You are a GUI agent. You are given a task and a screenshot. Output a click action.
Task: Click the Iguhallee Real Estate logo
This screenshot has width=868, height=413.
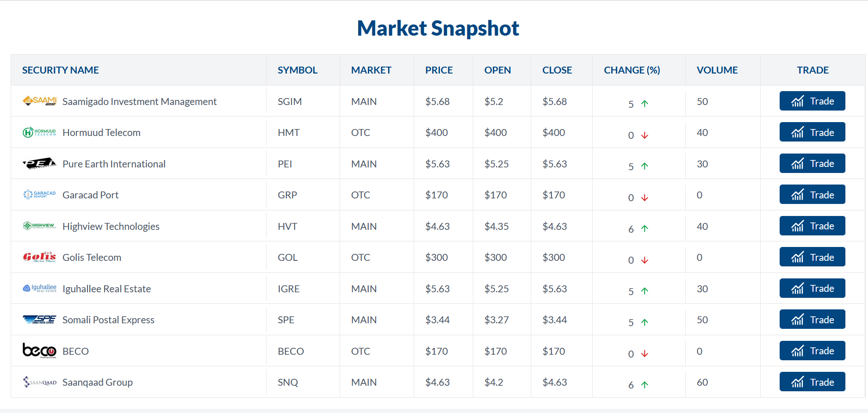tap(39, 288)
